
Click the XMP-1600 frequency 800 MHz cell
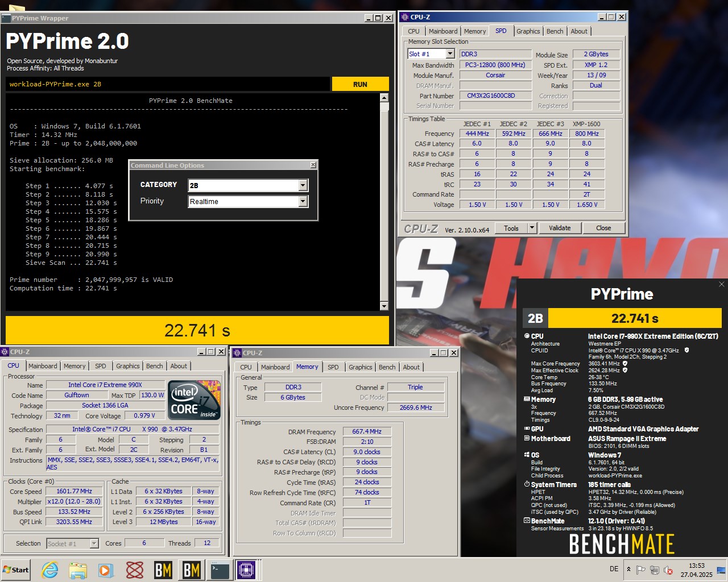(x=587, y=134)
